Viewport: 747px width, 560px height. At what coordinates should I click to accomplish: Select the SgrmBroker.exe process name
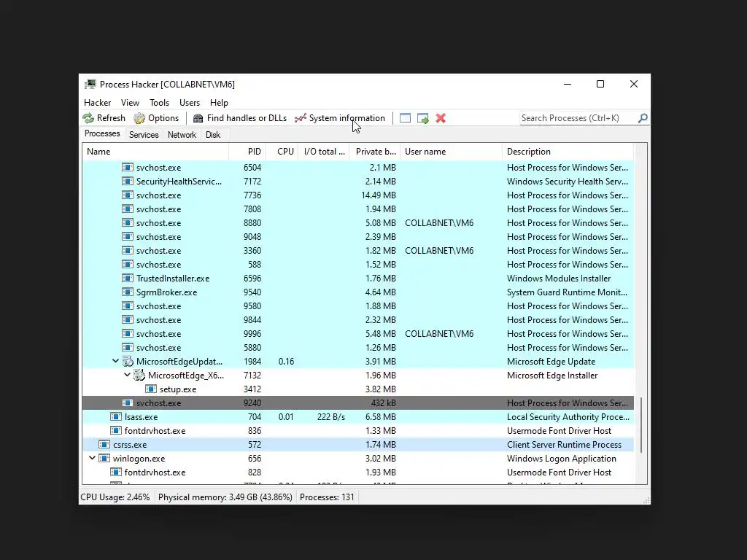pos(167,292)
